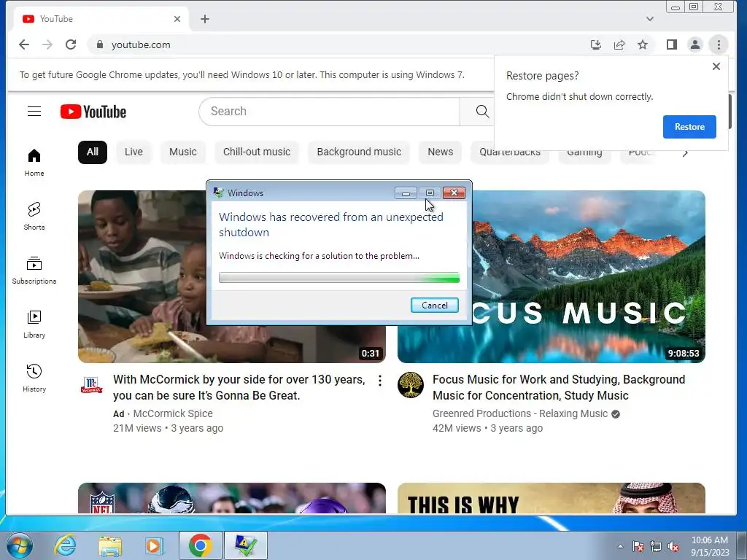Click the site lock icon
Screen dimensions: 747x560
[99, 44]
